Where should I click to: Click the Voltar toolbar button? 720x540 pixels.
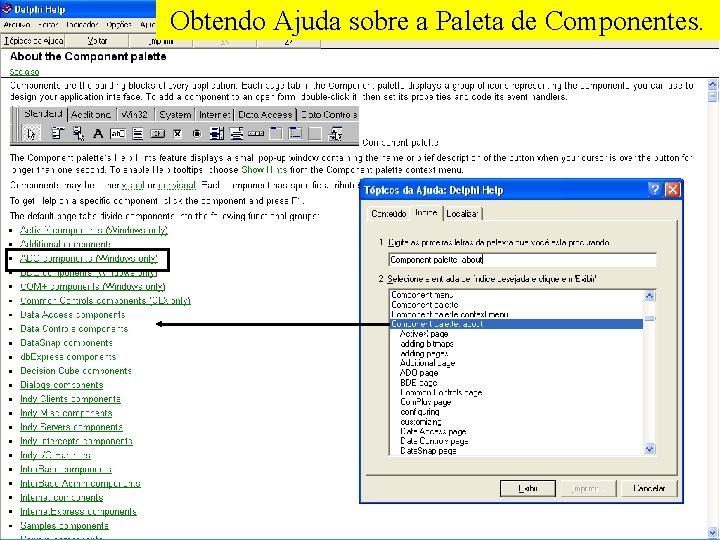(97, 41)
